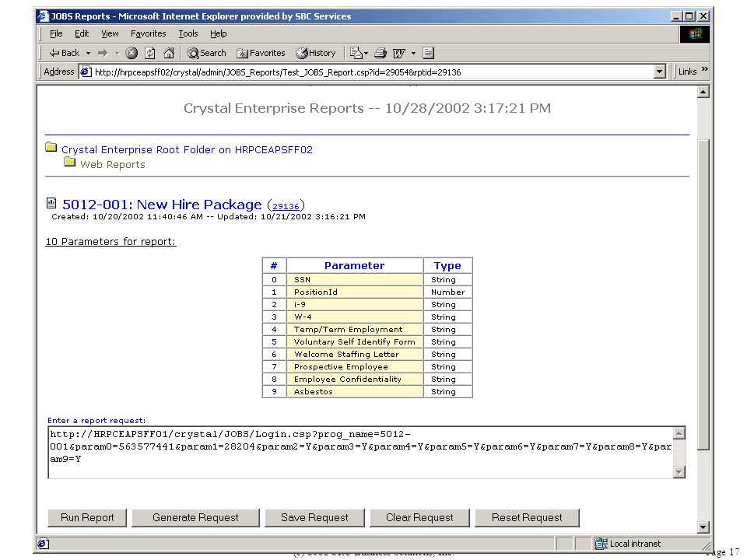Viewport: 747px width, 560px height.
Task: Click status bar page icon
Action: click(x=44, y=544)
